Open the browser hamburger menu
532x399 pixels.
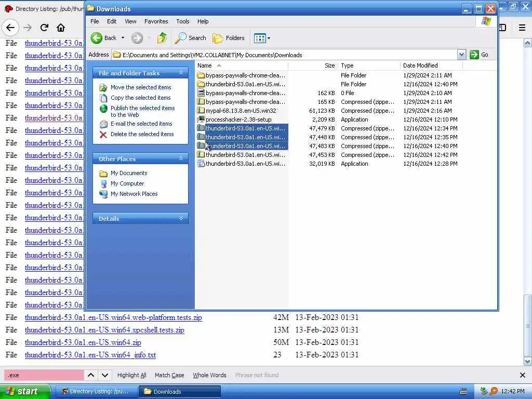[x=522, y=28]
